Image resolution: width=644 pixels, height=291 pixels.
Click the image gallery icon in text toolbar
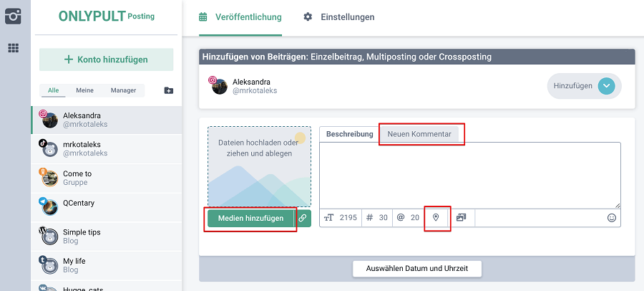tap(461, 218)
